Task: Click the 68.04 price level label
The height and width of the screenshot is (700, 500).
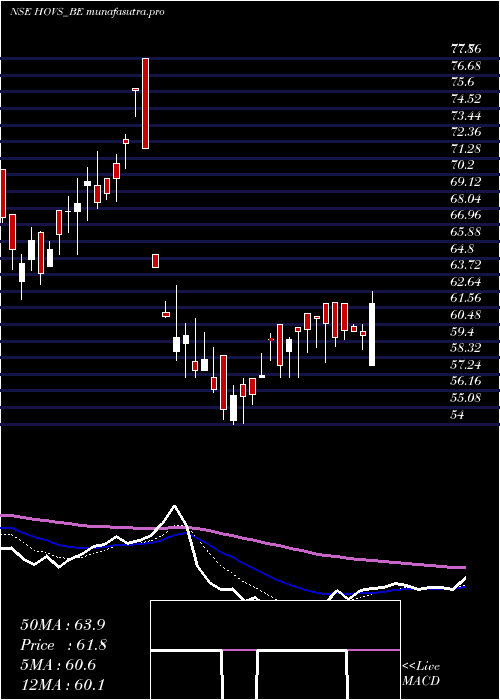Action: pyautogui.click(x=468, y=199)
